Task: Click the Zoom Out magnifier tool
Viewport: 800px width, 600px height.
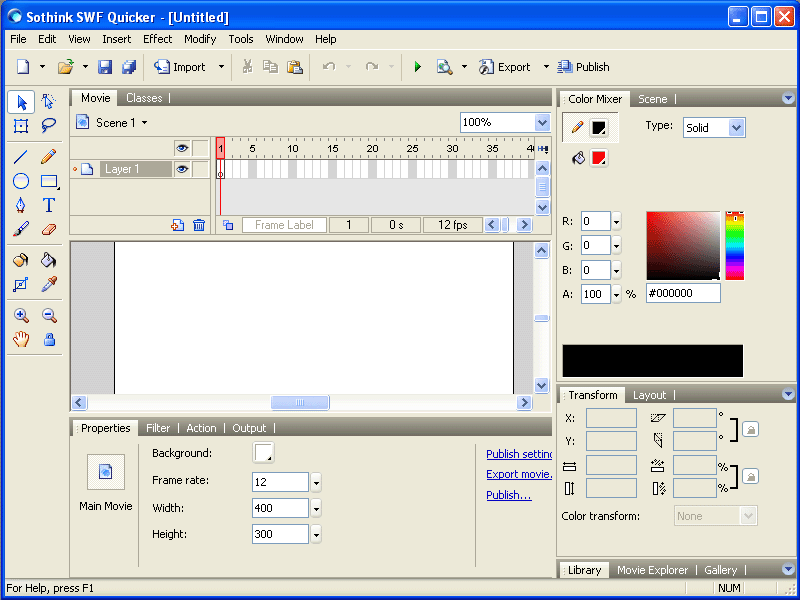Action: pyautogui.click(x=48, y=315)
